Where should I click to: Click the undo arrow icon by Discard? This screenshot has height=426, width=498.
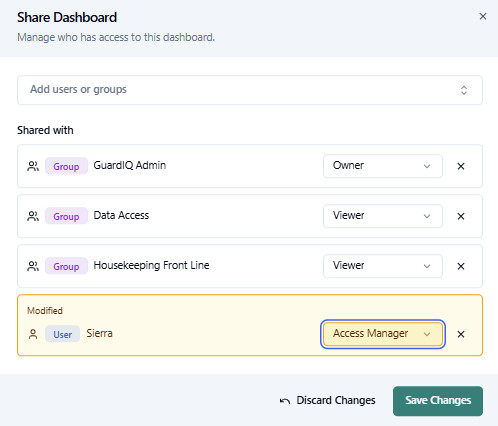pyautogui.click(x=285, y=401)
